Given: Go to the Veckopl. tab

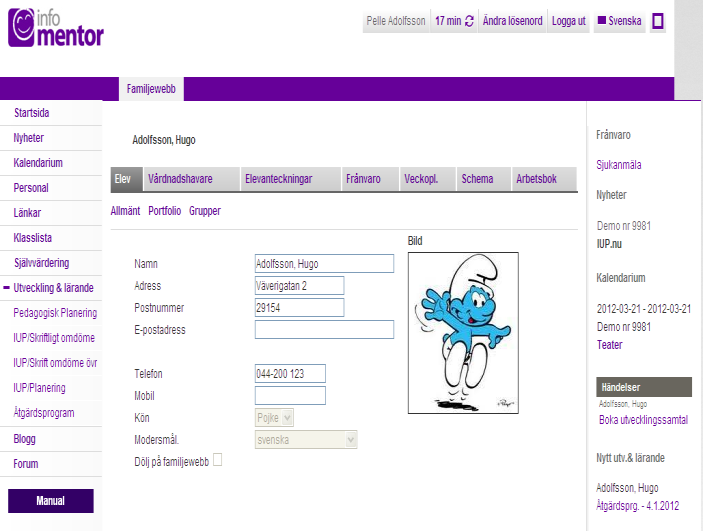Looking at the screenshot, I should (x=428, y=179).
